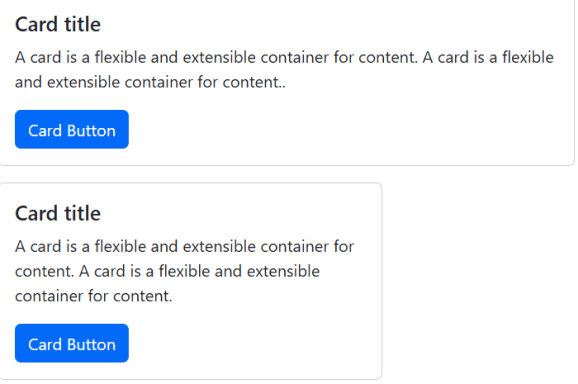Viewport: 578px width, 384px height.
Task: Click the word "extensible" in the top card's second line
Action: (83, 82)
